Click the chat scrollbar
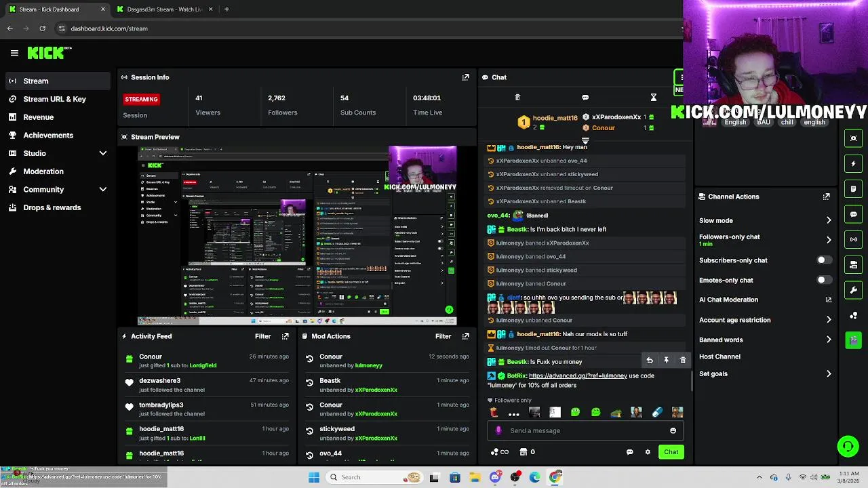 tap(692, 380)
